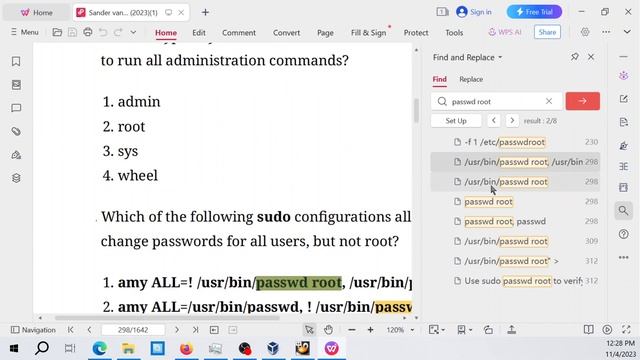
Task: Open the bookmarks panel icon in left sidebar
Action: 16,61
